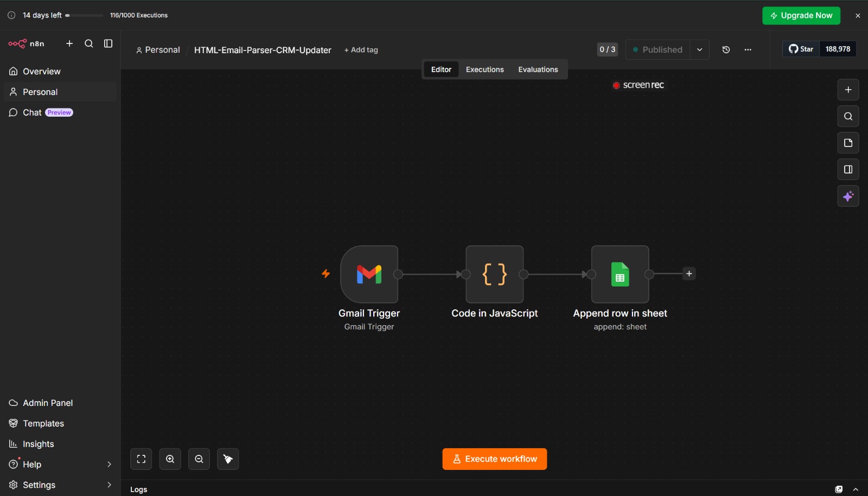The height and width of the screenshot is (496, 868).
Task: Click the Published status button
Action: [x=658, y=49]
